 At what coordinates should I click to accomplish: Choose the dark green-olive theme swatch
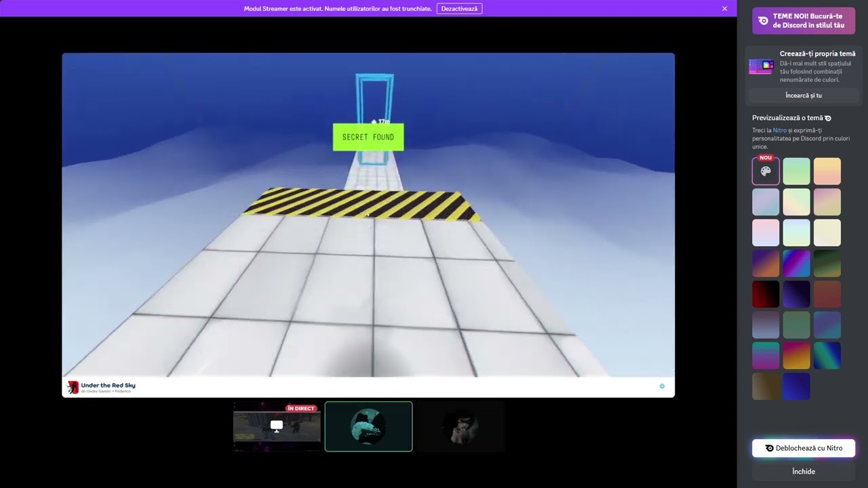click(827, 264)
